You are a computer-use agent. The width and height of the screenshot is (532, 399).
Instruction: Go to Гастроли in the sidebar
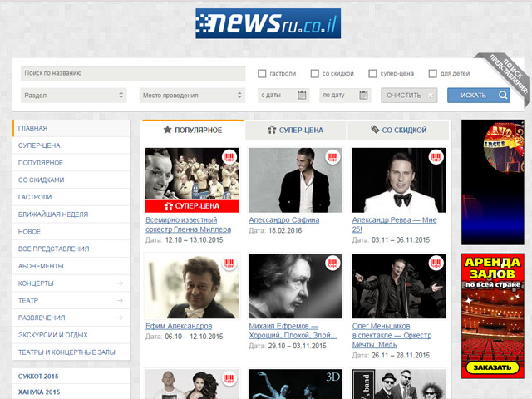point(71,197)
